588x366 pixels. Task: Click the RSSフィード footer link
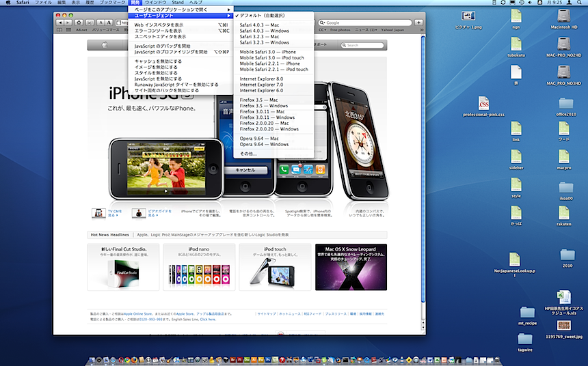point(312,314)
